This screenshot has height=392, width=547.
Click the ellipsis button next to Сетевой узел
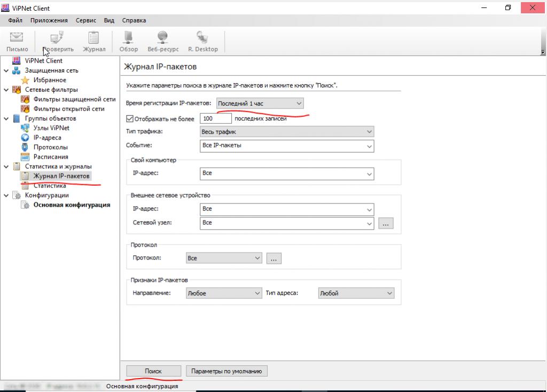(386, 224)
